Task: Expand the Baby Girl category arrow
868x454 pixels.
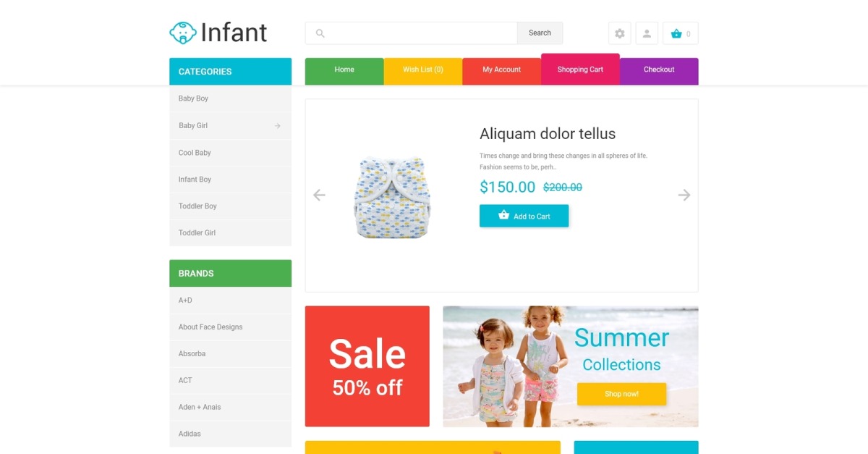Action: click(277, 126)
